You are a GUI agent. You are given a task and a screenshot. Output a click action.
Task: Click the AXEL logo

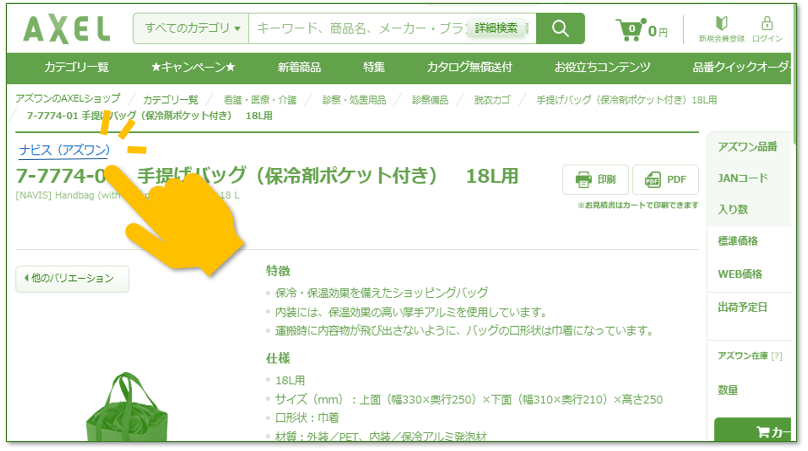[66, 29]
